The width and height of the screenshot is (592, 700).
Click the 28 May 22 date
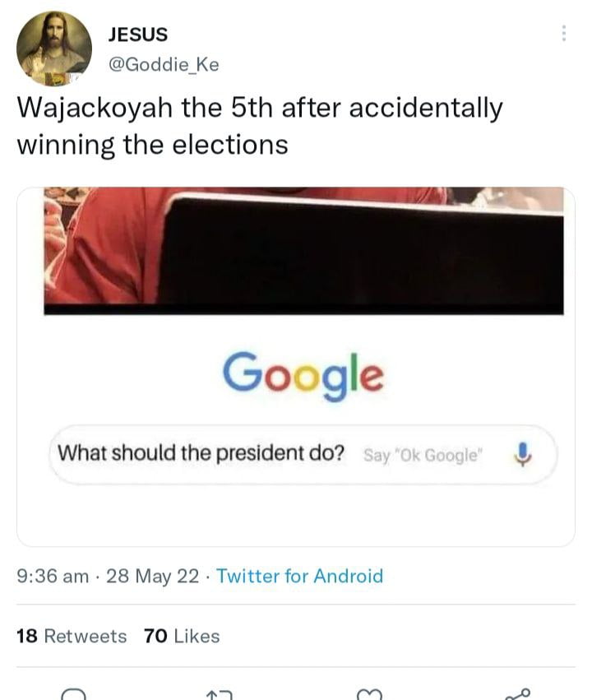pos(153,576)
